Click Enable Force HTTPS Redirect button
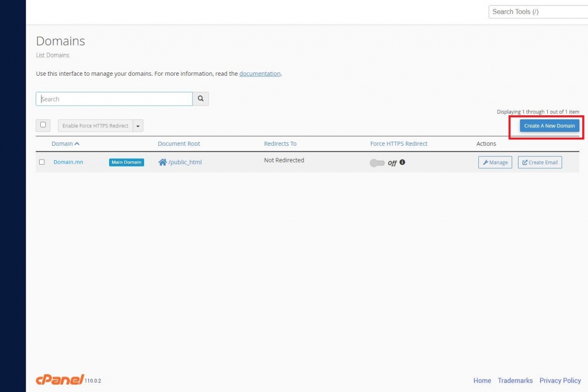 pos(96,126)
